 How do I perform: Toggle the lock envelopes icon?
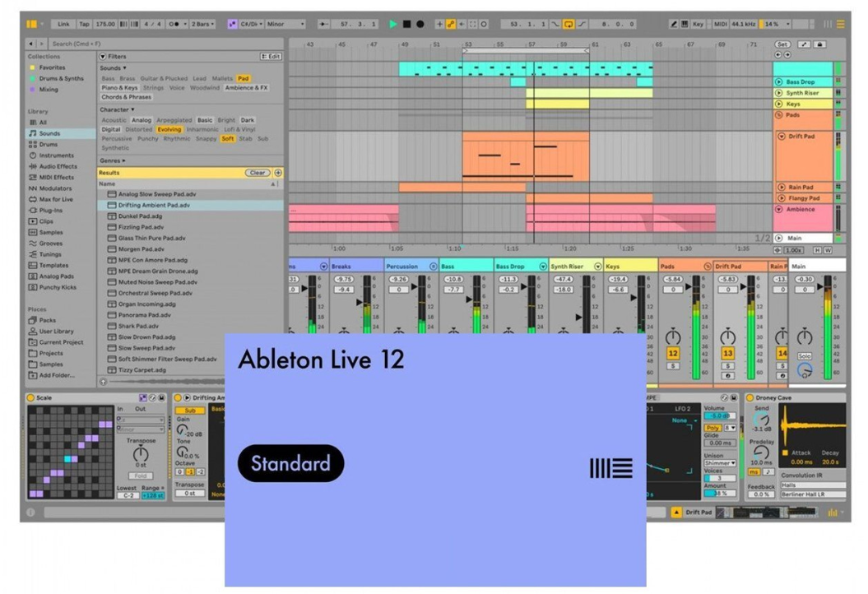point(819,44)
